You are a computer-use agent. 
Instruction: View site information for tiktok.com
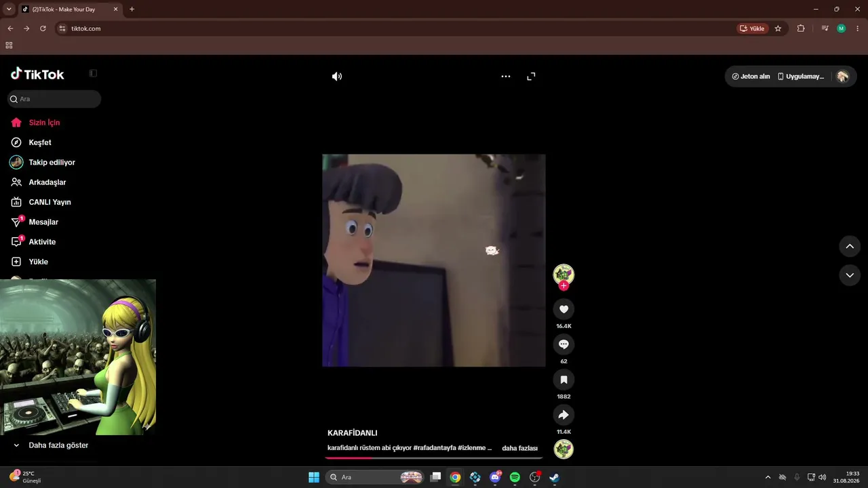click(x=62, y=28)
